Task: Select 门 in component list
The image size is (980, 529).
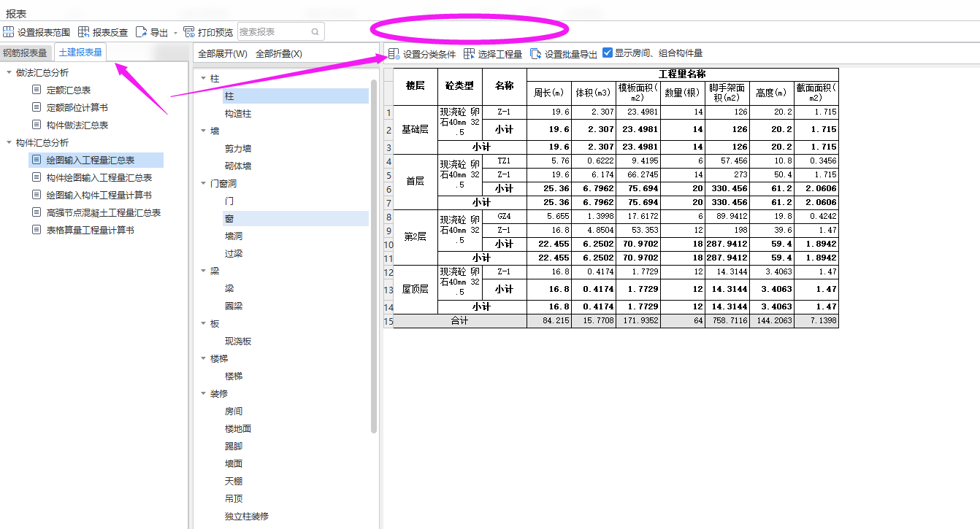Action: [229, 201]
